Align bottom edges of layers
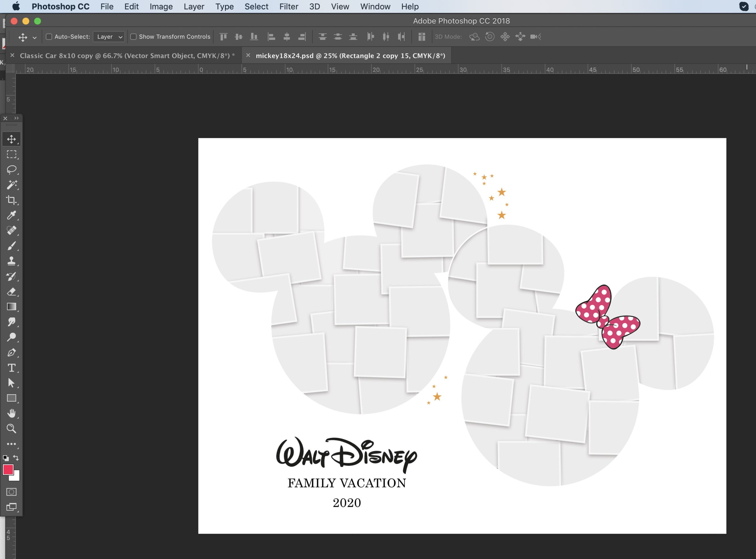Screen dimensions: 756x559 (x=254, y=37)
